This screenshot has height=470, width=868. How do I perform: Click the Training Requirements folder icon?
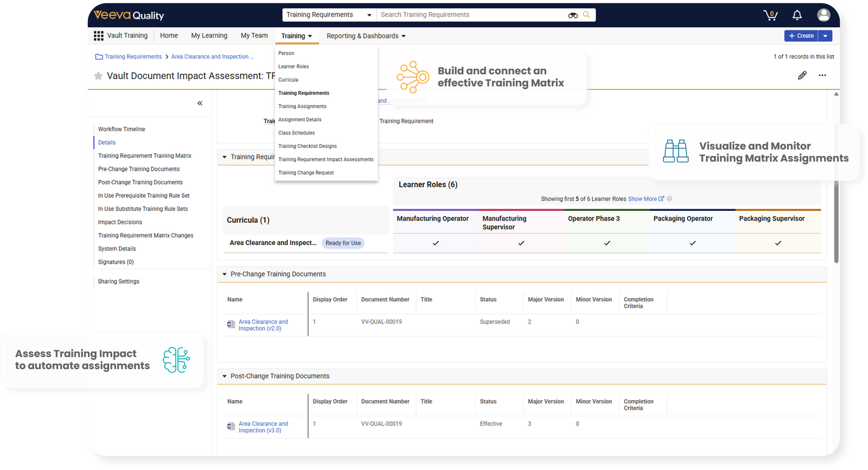tap(99, 56)
